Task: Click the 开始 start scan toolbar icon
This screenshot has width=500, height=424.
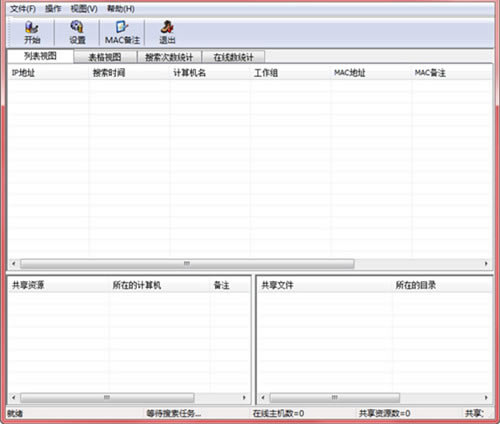Action: (x=32, y=33)
